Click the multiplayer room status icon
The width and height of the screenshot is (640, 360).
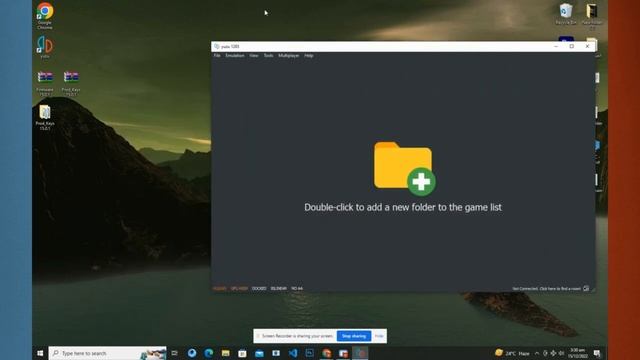click(586, 289)
